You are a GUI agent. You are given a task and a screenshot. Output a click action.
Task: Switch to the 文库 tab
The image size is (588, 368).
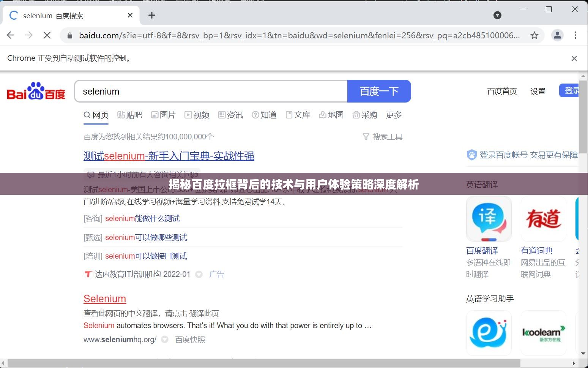click(x=298, y=115)
